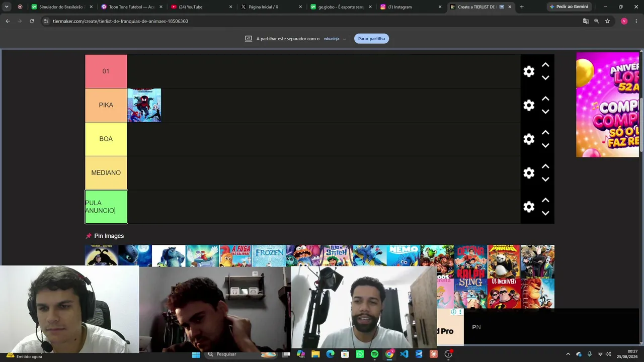Switch to the YouTube tab
This screenshot has height=362, width=644.
202,7
